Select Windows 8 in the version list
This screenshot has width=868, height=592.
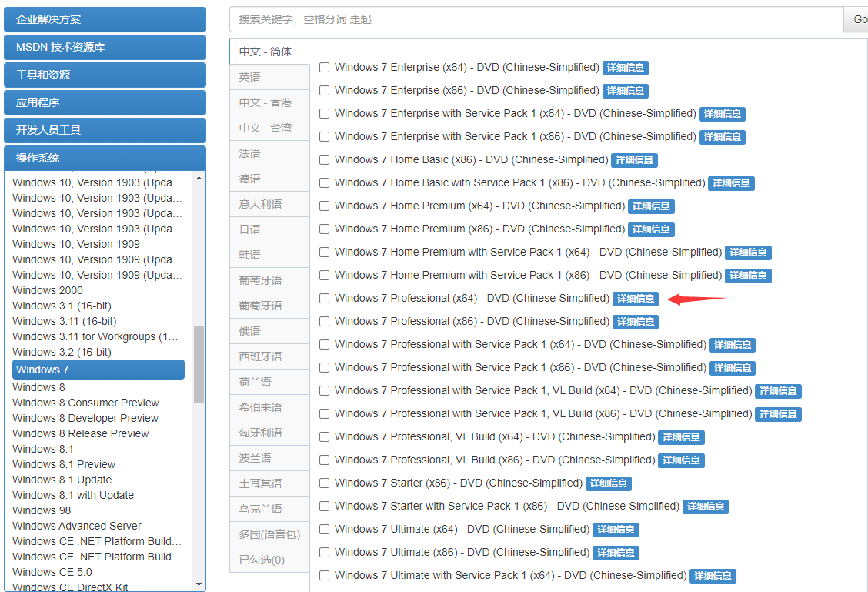(38, 387)
